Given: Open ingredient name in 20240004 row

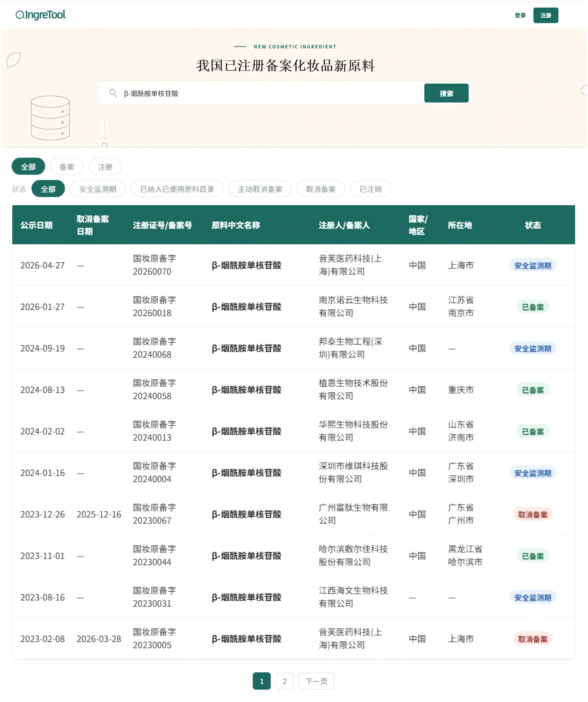Looking at the screenshot, I should (246, 472).
